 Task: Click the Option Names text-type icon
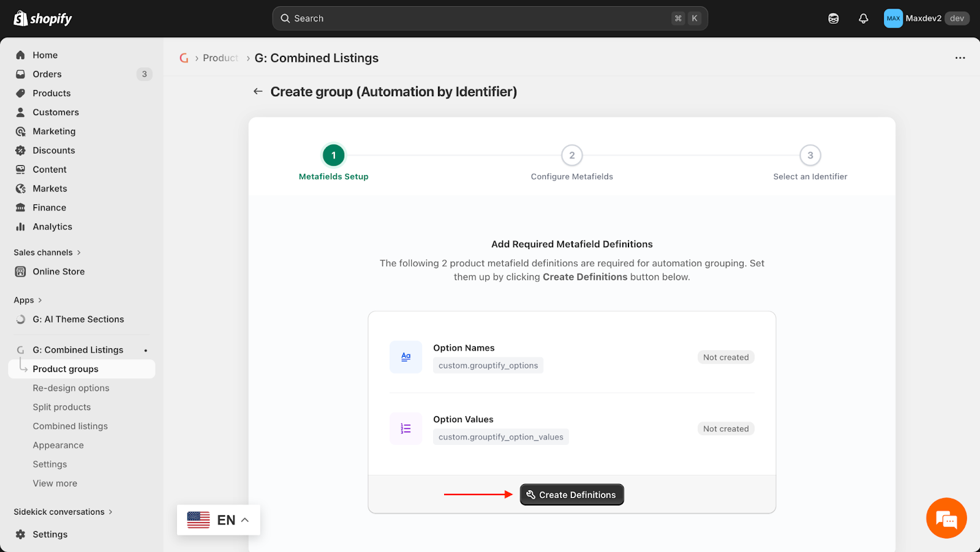(x=405, y=357)
